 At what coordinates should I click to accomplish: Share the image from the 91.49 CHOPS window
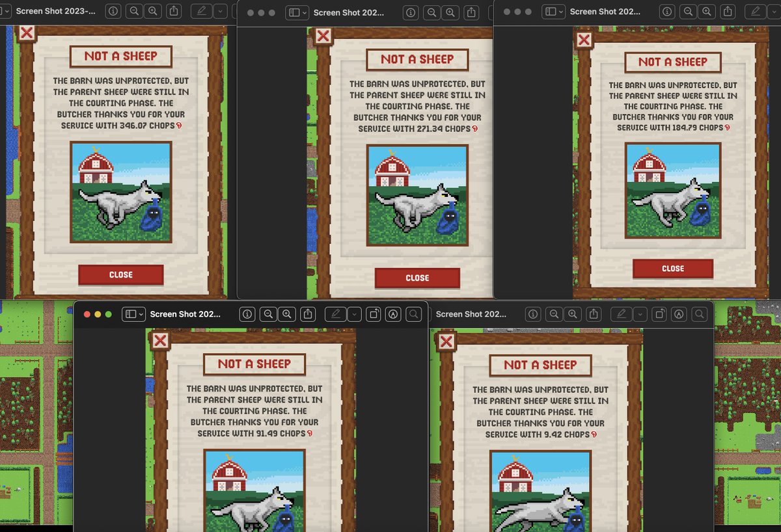point(308,314)
